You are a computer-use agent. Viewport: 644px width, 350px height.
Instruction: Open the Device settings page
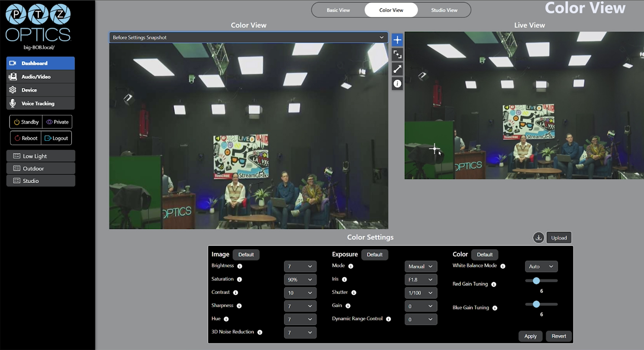[40, 90]
